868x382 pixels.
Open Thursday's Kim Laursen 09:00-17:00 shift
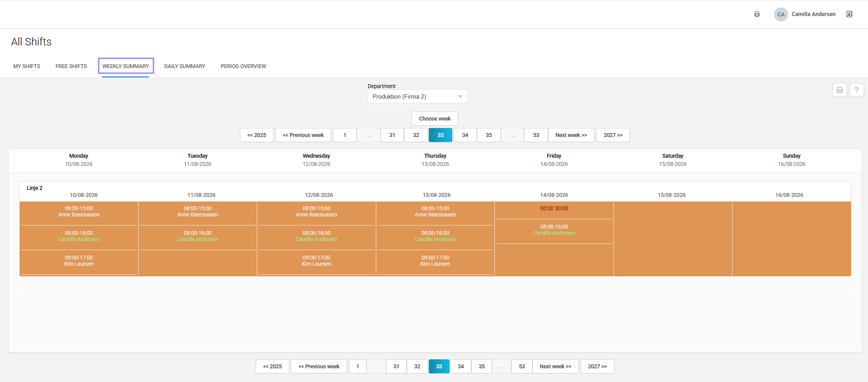(435, 261)
